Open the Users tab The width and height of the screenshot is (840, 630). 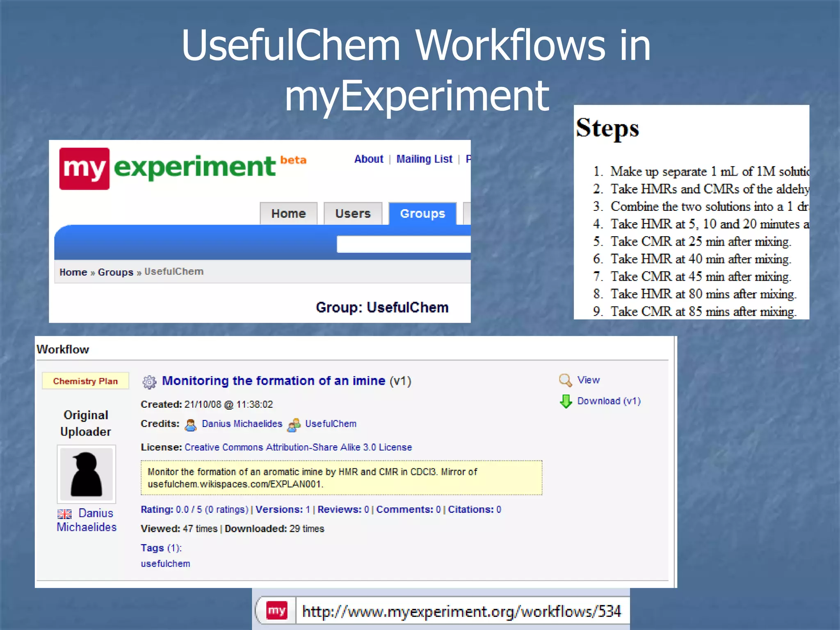(x=353, y=213)
